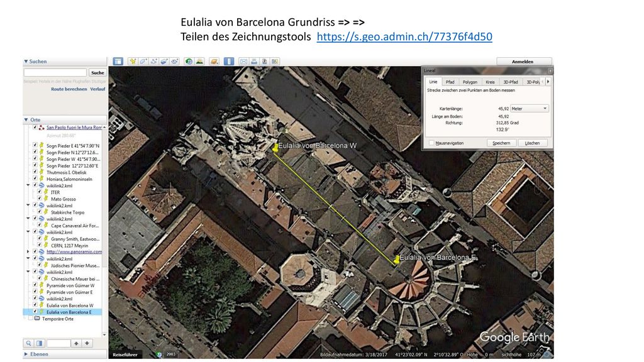Expand the Ebenen panel
The width and height of the screenshot is (644, 362).
[x=26, y=354]
